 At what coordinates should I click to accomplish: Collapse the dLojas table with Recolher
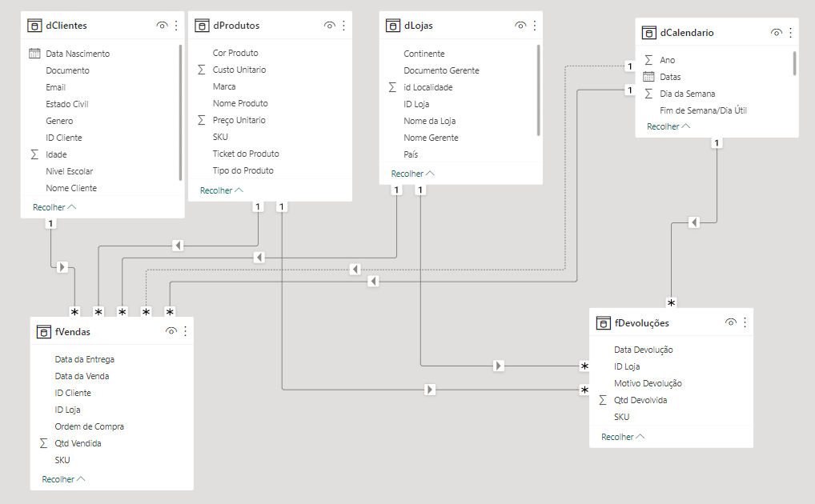click(412, 174)
